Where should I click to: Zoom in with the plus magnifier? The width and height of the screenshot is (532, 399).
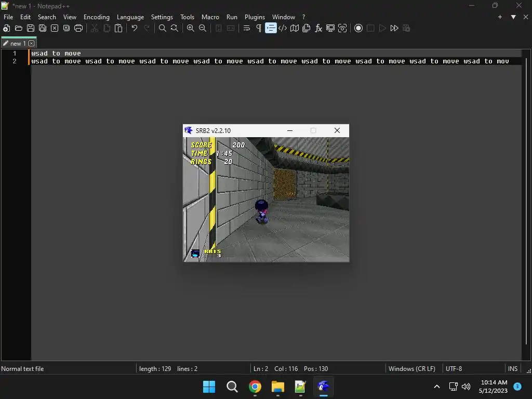pyautogui.click(x=191, y=28)
